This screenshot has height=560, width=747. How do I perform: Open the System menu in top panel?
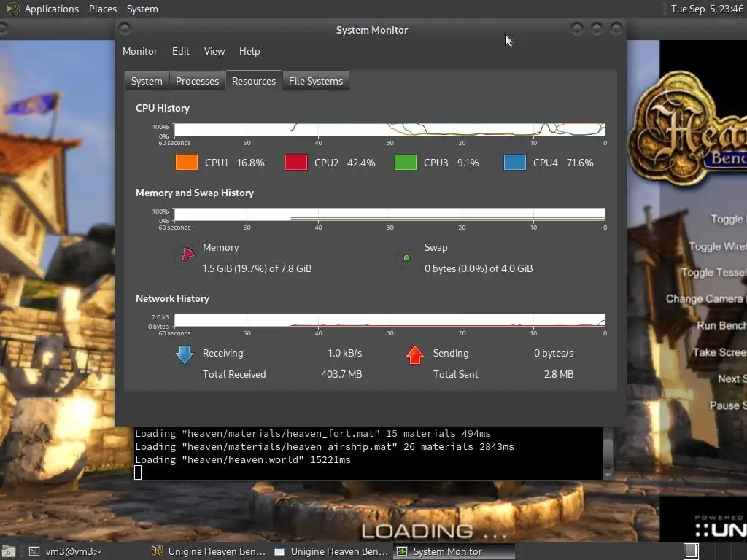coord(142,9)
